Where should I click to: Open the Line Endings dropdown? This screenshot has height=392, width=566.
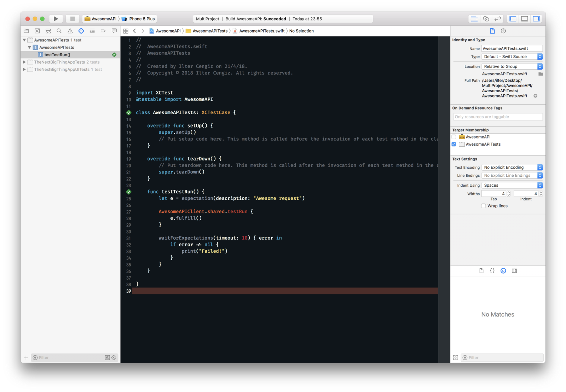tap(512, 175)
